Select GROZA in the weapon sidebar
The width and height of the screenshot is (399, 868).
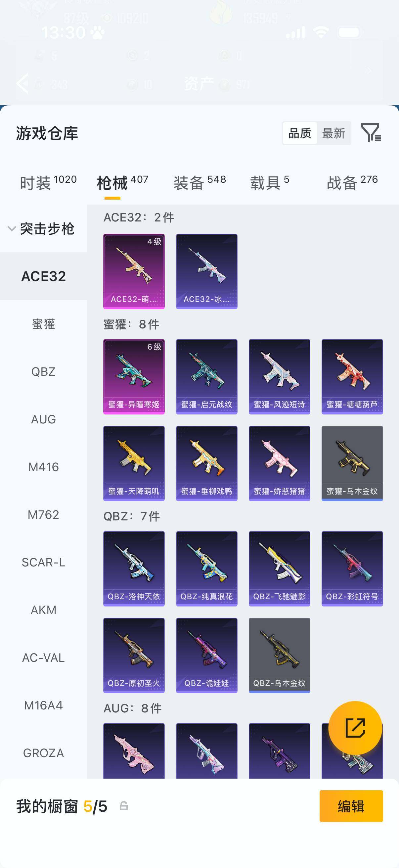[43, 753]
